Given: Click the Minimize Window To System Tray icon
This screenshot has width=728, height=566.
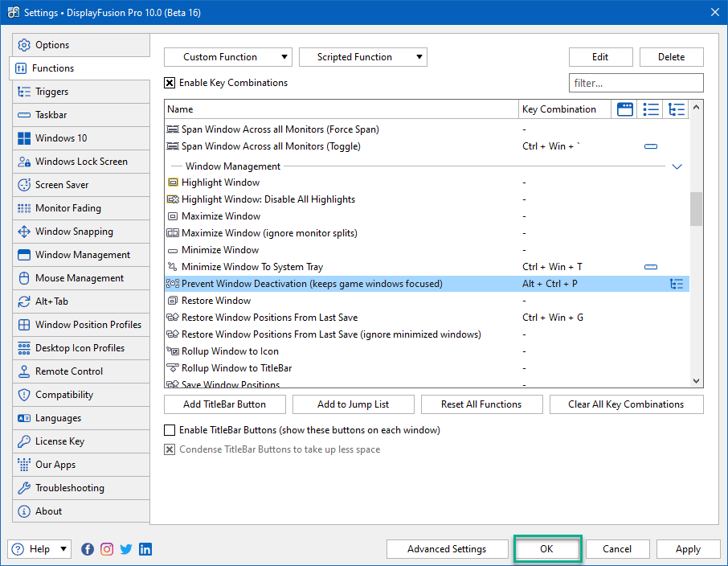Looking at the screenshot, I should (173, 267).
